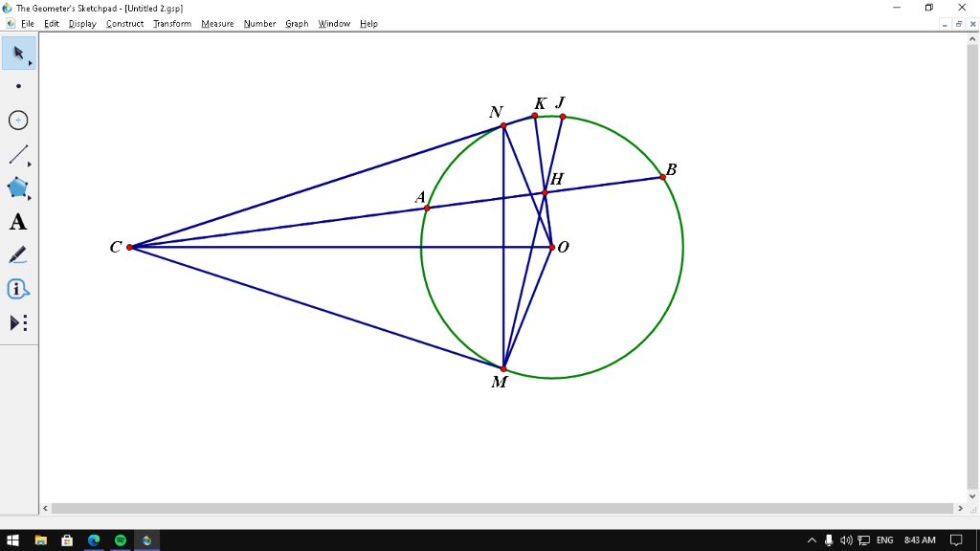This screenshot has width=980, height=551.
Task: Click the scroll down arrow of the vertical scrollbar
Action: (972, 496)
